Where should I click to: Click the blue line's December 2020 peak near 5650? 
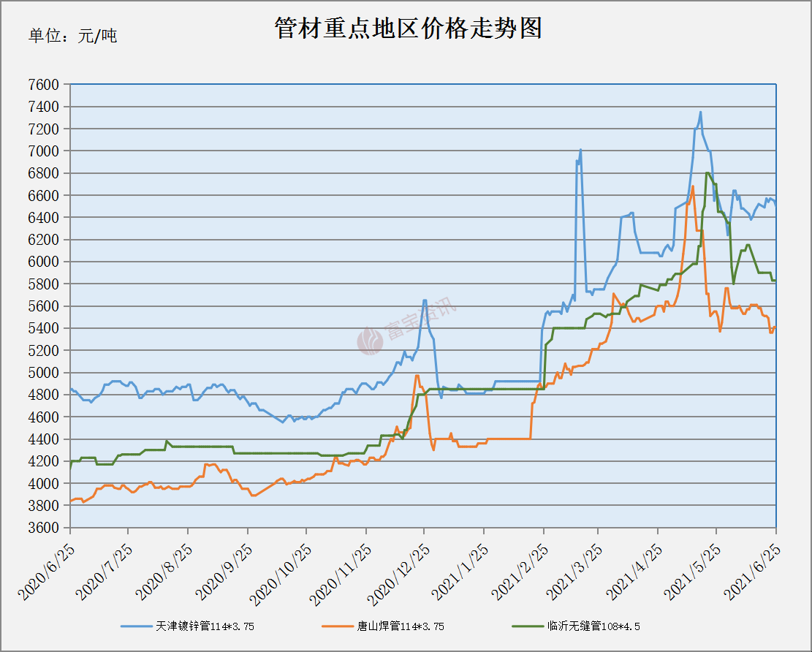click(425, 300)
